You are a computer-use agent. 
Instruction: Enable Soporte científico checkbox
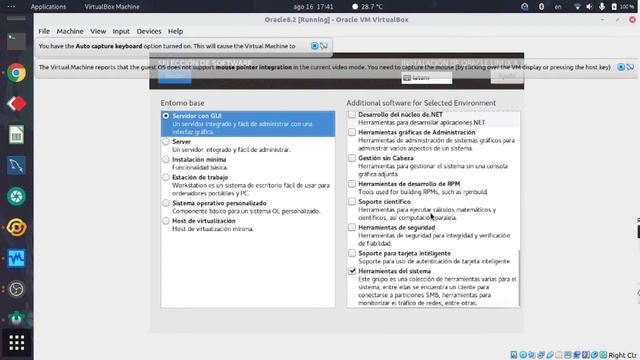[x=352, y=202]
